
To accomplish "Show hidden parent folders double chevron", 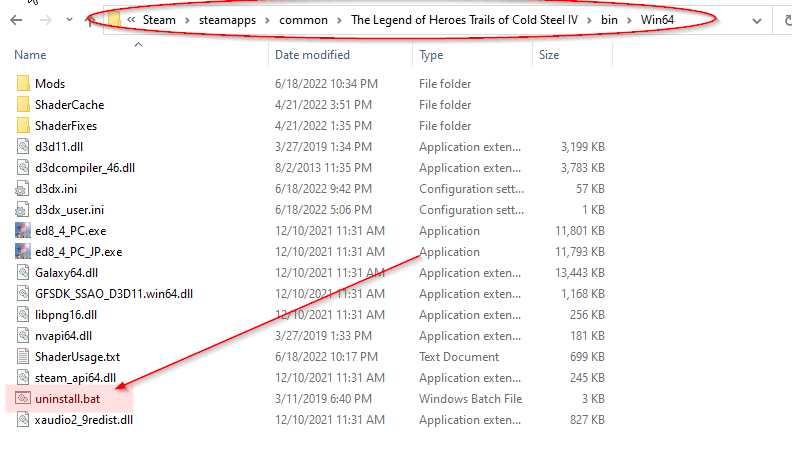I will [x=131, y=20].
